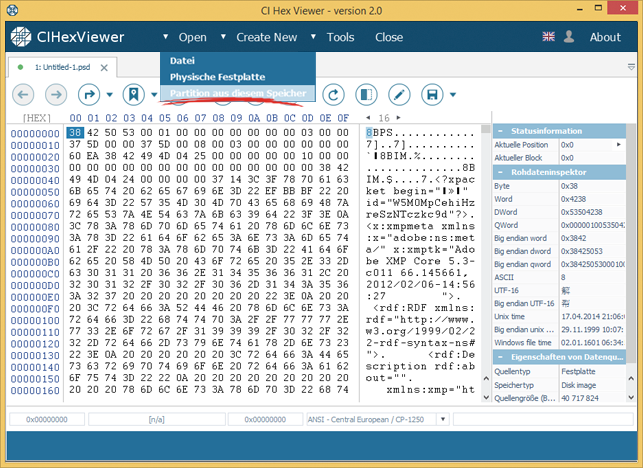The width and height of the screenshot is (643, 468).
Task: Click the hex pane scroll up arrow
Action: coord(486,378)
